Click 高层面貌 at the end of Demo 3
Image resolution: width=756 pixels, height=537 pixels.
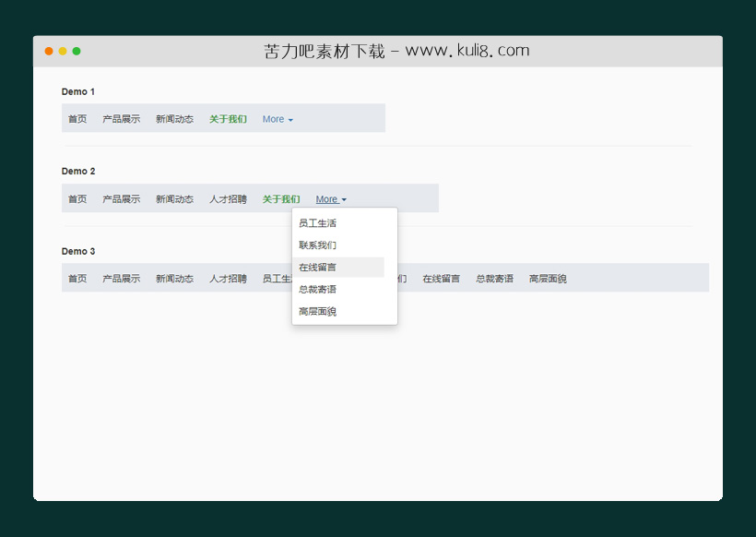tap(548, 278)
